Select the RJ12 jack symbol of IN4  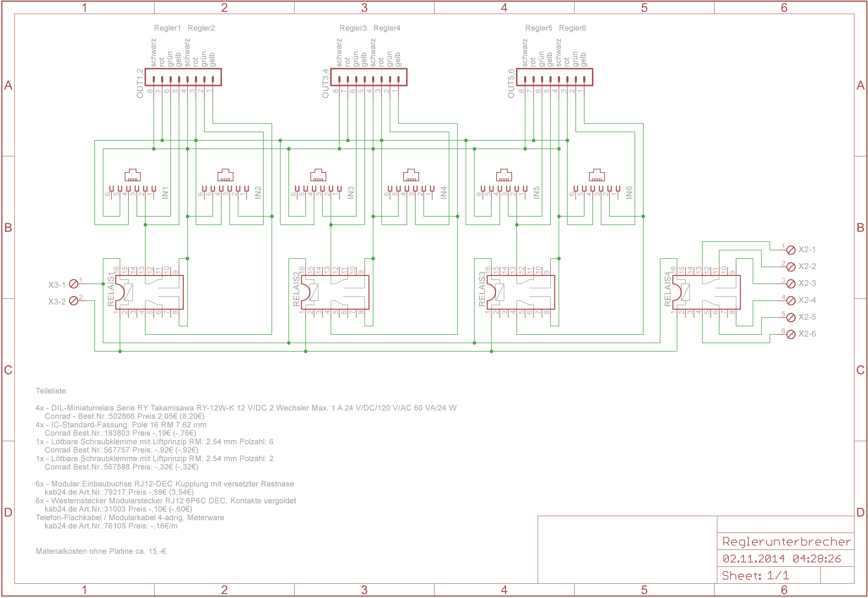pyautogui.click(x=411, y=175)
